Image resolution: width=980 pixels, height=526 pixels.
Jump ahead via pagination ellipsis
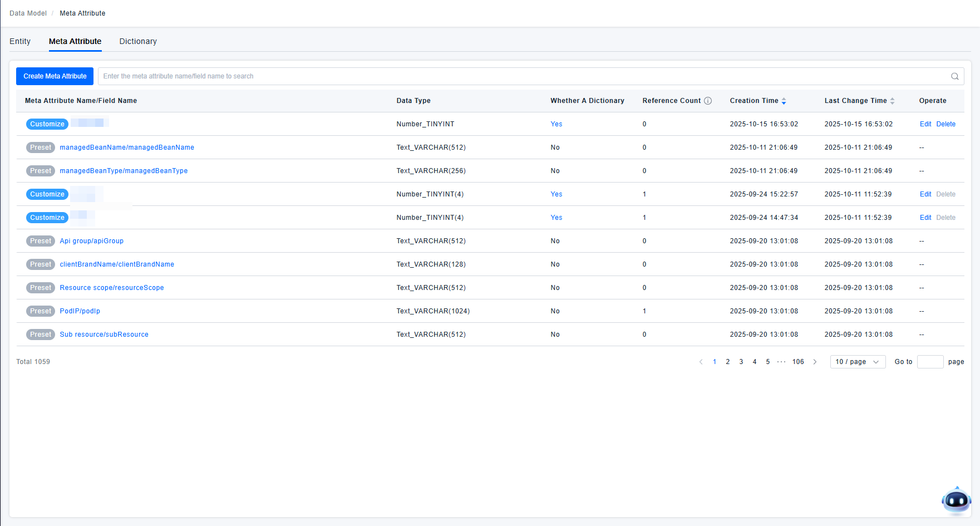pyautogui.click(x=781, y=362)
